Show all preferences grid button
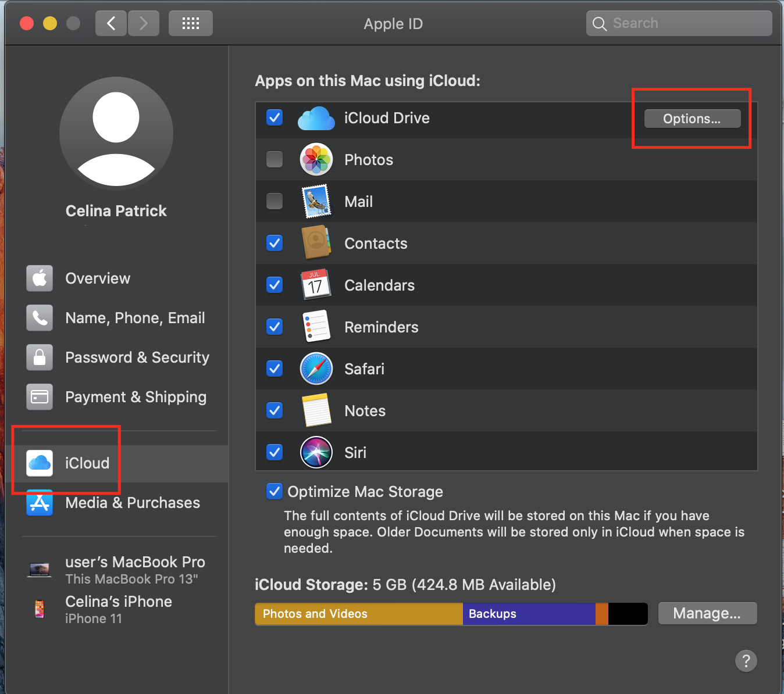Screen dimensions: 784x694 [x=191, y=23]
